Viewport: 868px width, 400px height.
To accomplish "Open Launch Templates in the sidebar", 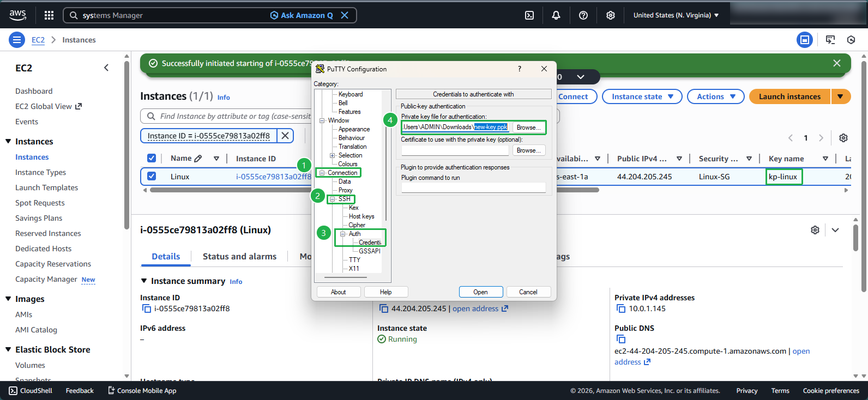I will (46, 187).
